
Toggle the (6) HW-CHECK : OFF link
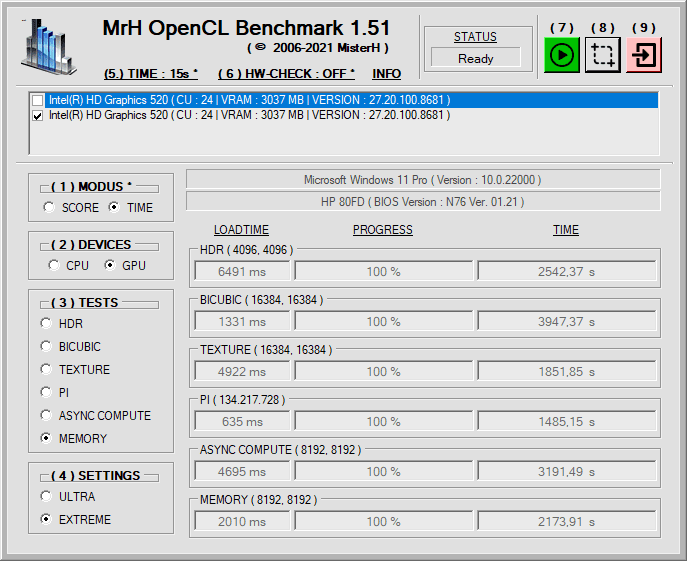pyautogui.click(x=287, y=74)
